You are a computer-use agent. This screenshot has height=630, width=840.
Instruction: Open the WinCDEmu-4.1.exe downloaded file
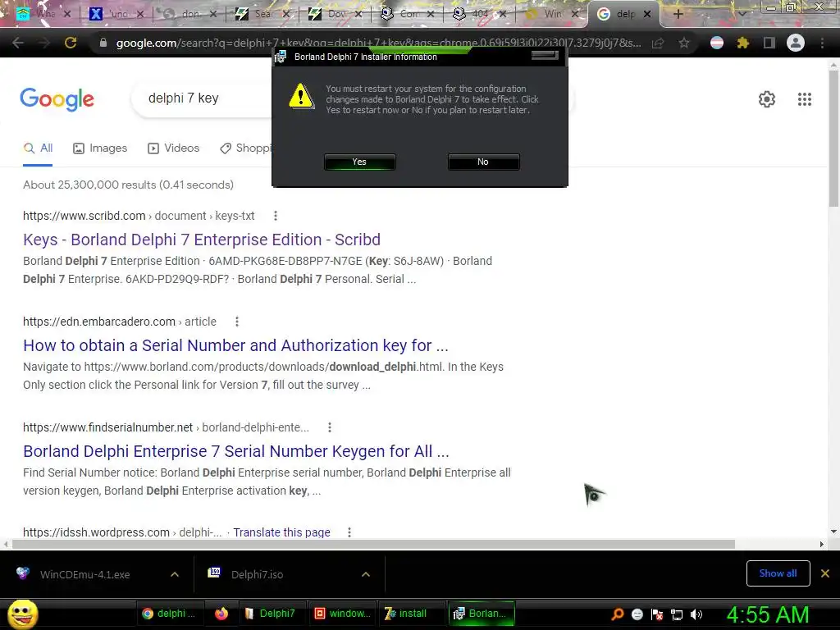click(x=84, y=574)
